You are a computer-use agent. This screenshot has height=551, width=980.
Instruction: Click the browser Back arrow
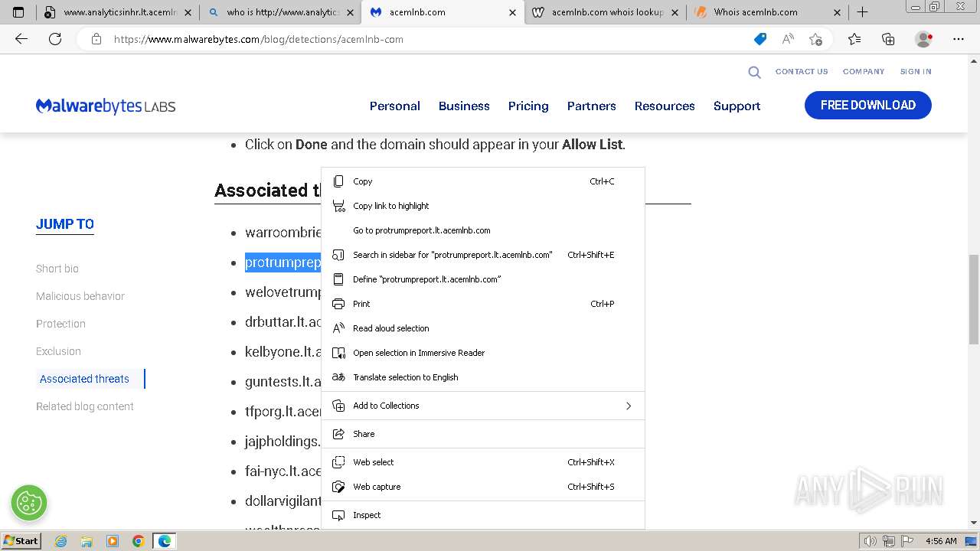(x=21, y=39)
